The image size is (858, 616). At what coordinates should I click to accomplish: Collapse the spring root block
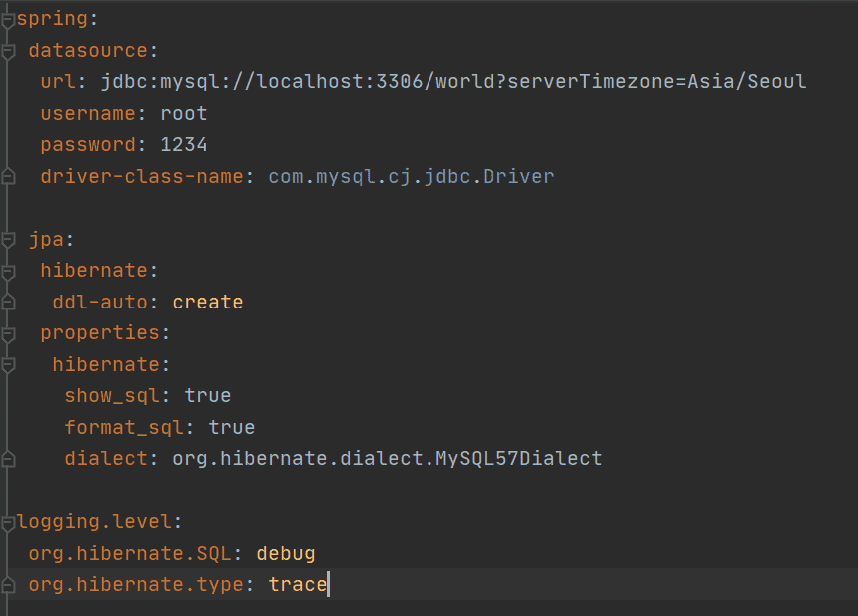(x=8, y=18)
